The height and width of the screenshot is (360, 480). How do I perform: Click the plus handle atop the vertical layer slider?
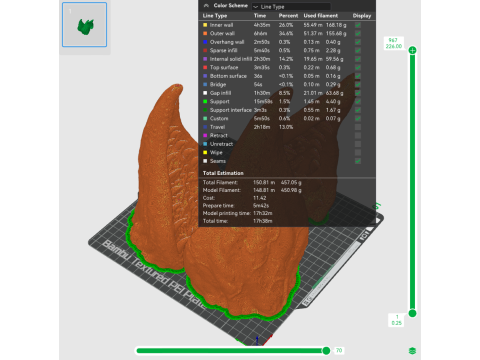412,50
